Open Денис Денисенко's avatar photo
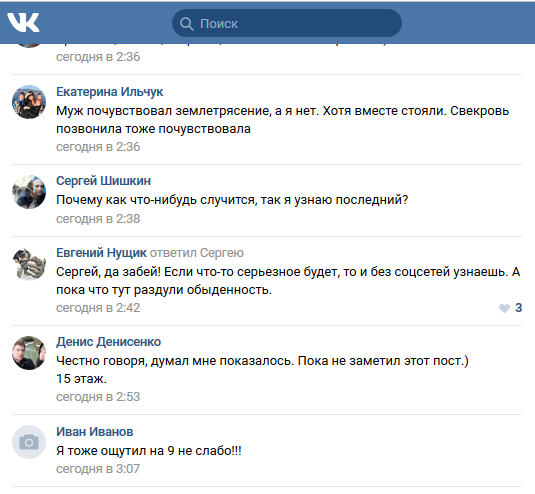535x494 pixels. (29, 353)
